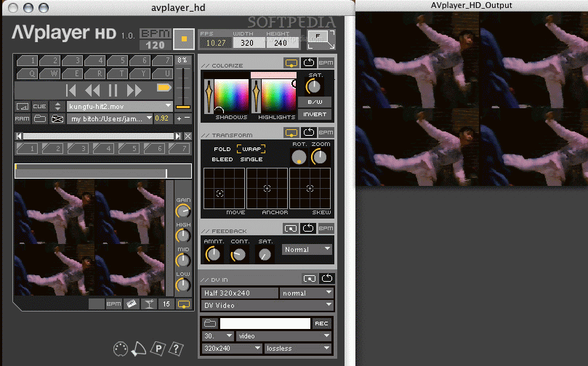
Task: Adjust the Colorize SAT. knob
Action: (313, 86)
